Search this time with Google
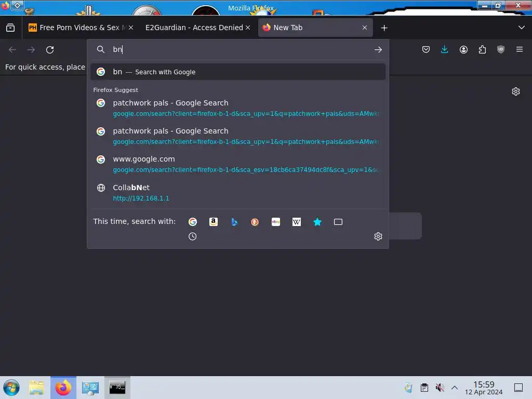Screen dimensions: 532x399 [x=192, y=221]
